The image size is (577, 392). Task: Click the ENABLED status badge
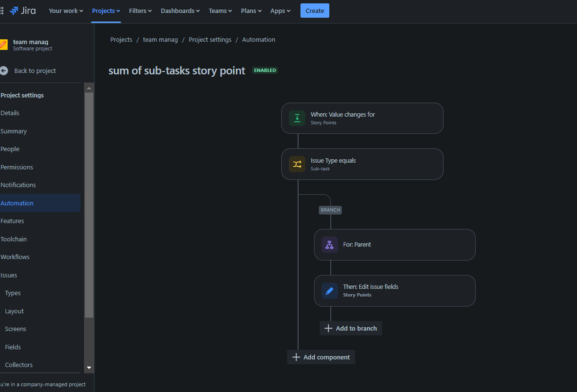click(x=265, y=70)
